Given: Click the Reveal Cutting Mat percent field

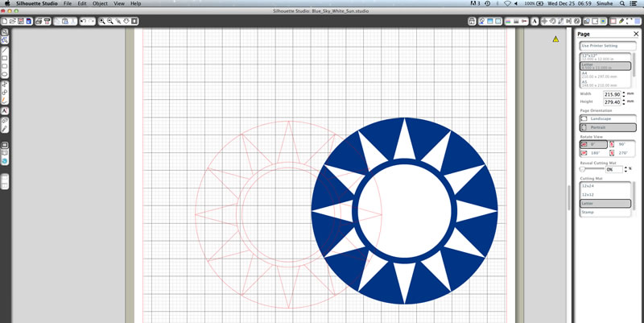Looking at the screenshot, I should tap(614, 169).
